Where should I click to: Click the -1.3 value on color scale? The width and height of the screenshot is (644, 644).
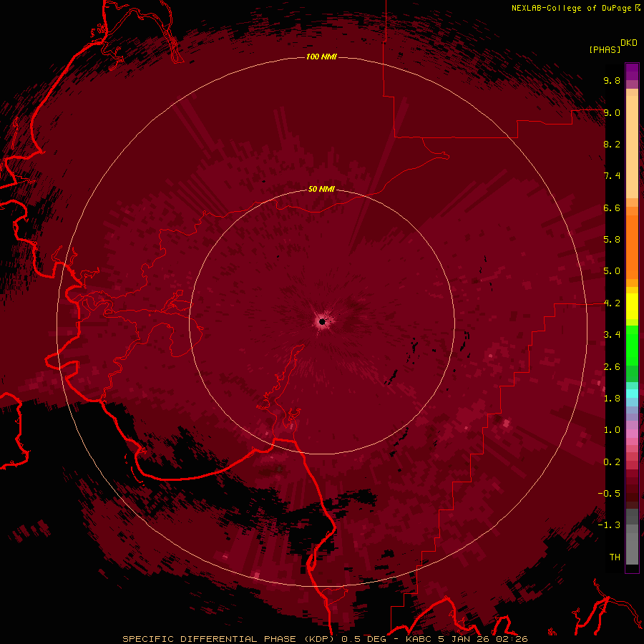click(x=609, y=525)
